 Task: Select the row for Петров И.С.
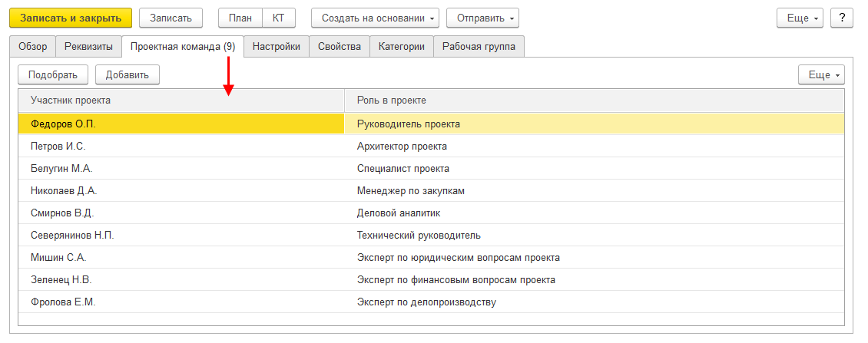(181, 146)
